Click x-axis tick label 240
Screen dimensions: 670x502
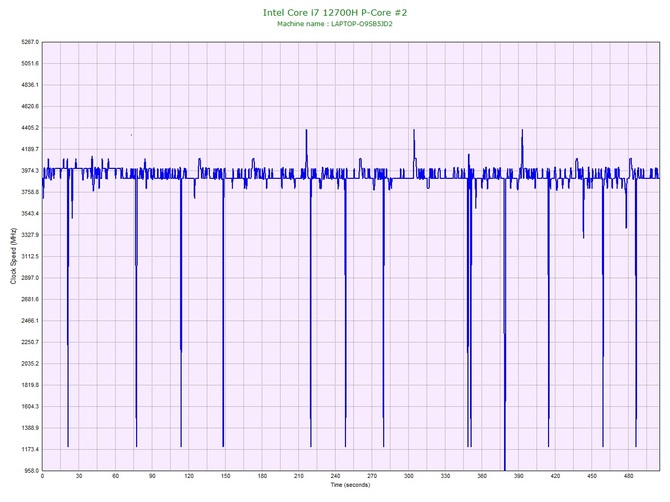coord(335,476)
